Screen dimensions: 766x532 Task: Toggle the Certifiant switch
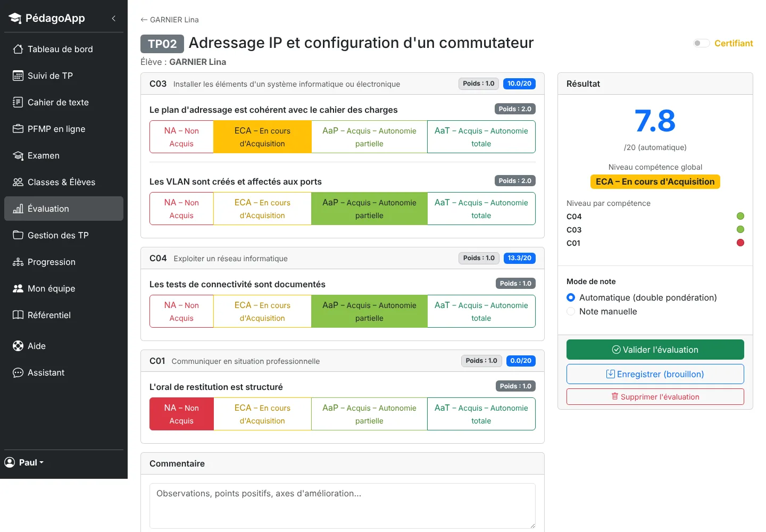pyautogui.click(x=702, y=43)
